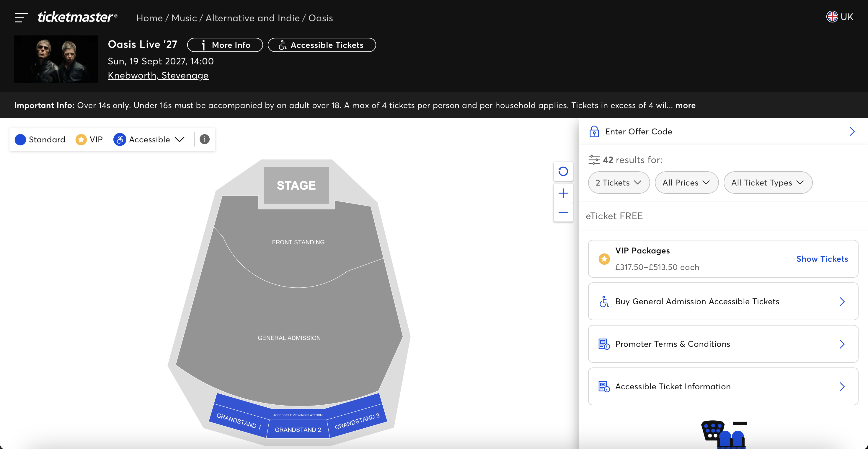Click the Accessible Ticket Information document icon
This screenshot has height=449, width=868.
click(604, 387)
